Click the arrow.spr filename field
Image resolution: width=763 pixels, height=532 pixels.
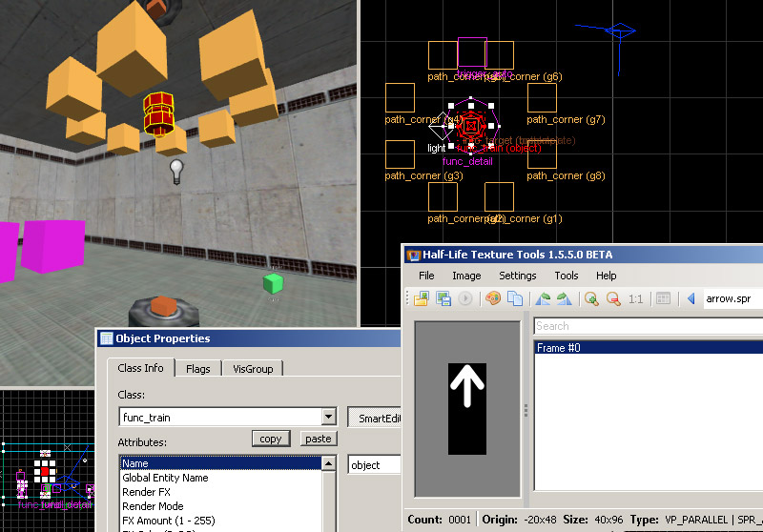tap(732, 298)
